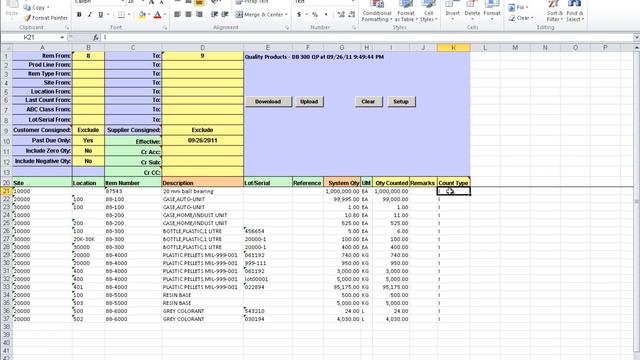Image resolution: width=640 pixels, height=360 pixels.
Task: Open Cell Styles gallery
Action: [428, 11]
